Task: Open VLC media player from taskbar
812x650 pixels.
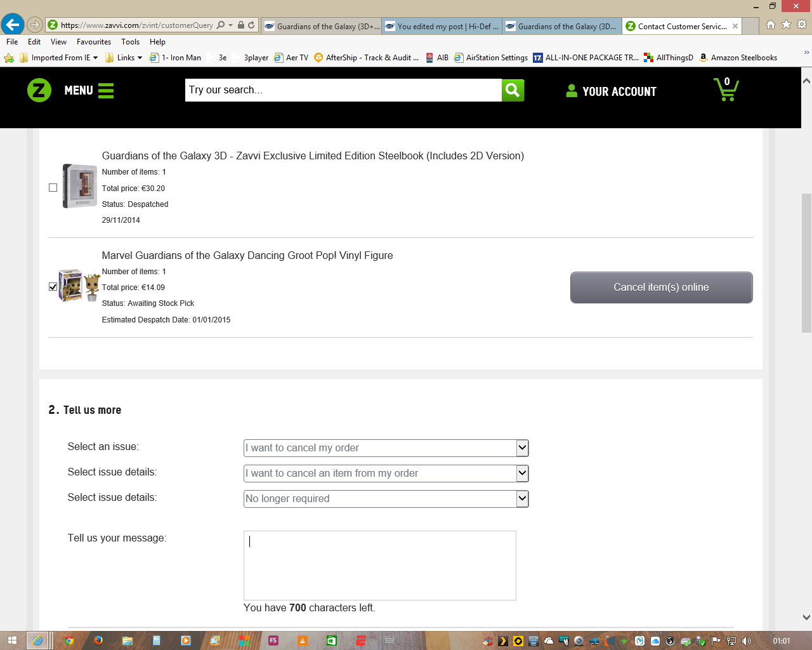Action: click(x=303, y=640)
